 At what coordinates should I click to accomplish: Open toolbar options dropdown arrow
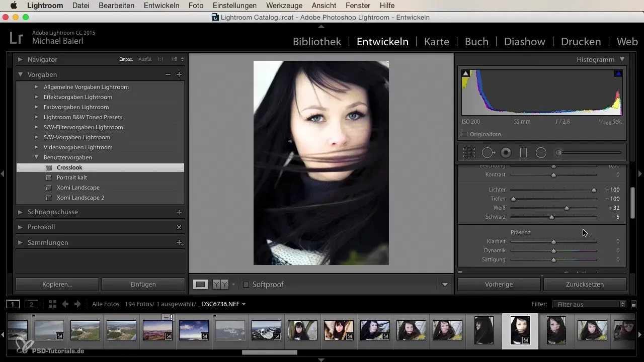pos(445,285)
